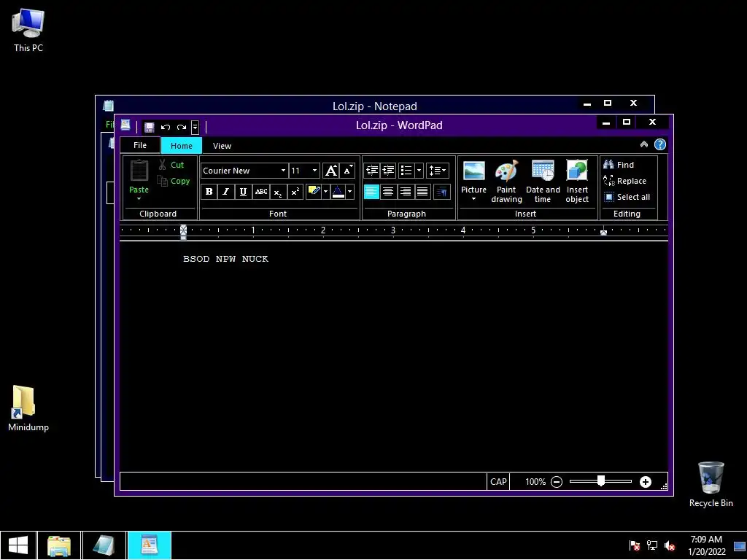This screenshot has width=747, height=560.
Task: Expand the Paste options arrow
Action: (139, 198)
